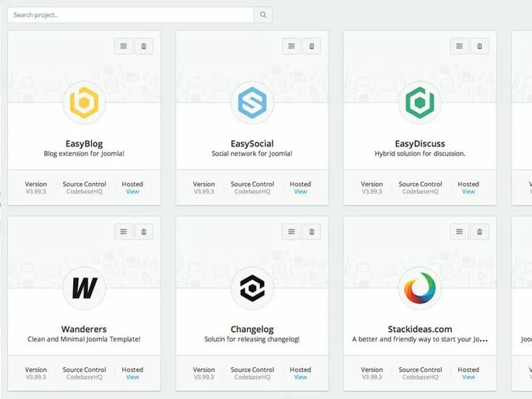
Task: Select the EasyBlog project title
Action: [x=84, y=144]
